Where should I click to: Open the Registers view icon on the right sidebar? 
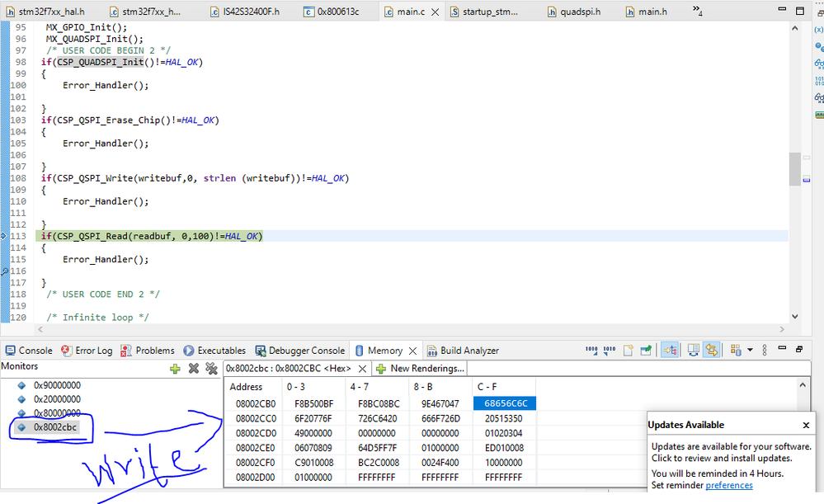818,82
